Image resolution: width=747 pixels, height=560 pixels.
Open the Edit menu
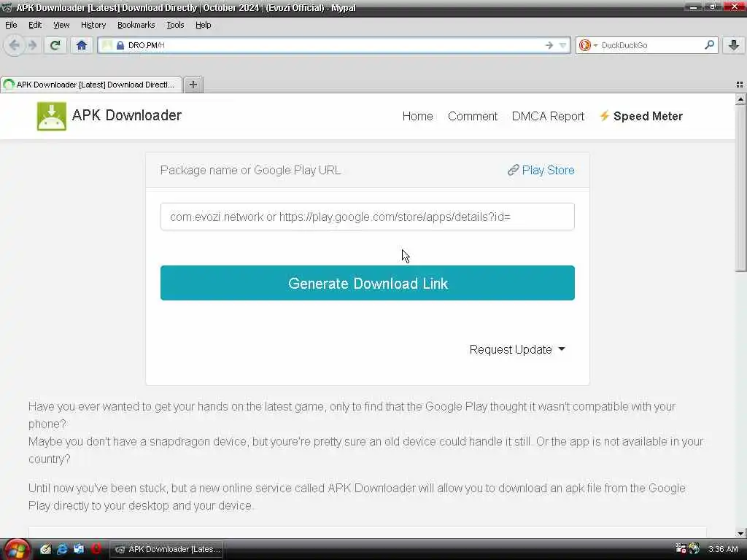(35, 25)
